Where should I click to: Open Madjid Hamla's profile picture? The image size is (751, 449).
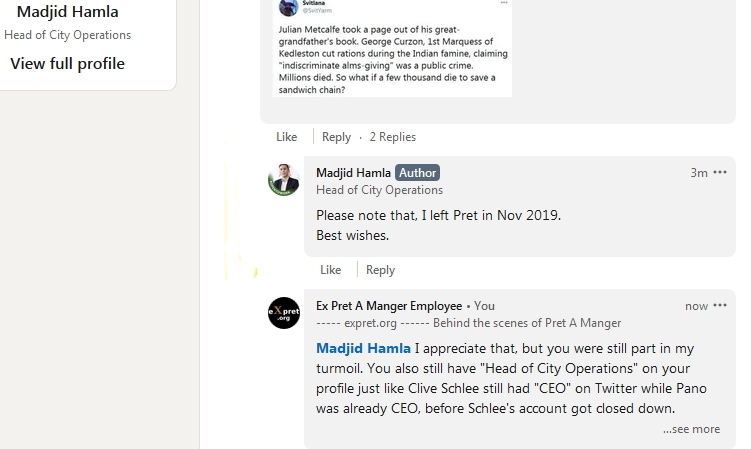[x=284, y=180]
